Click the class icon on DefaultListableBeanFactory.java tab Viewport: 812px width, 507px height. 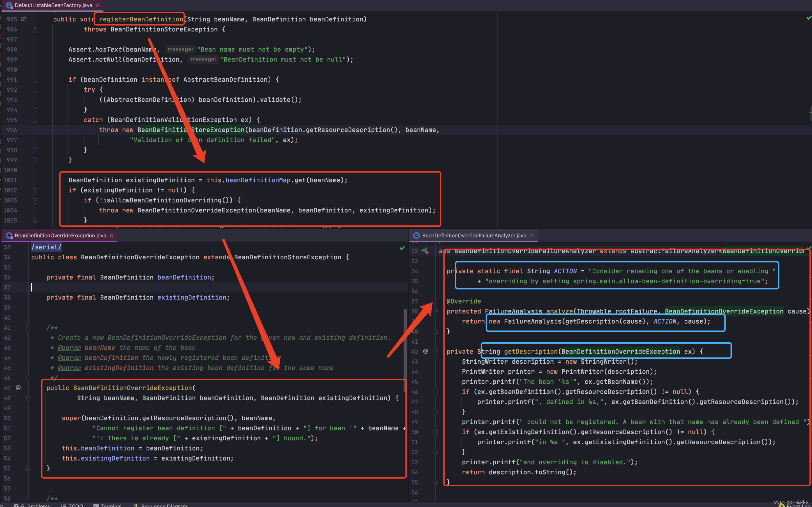(x=9, y=5)
